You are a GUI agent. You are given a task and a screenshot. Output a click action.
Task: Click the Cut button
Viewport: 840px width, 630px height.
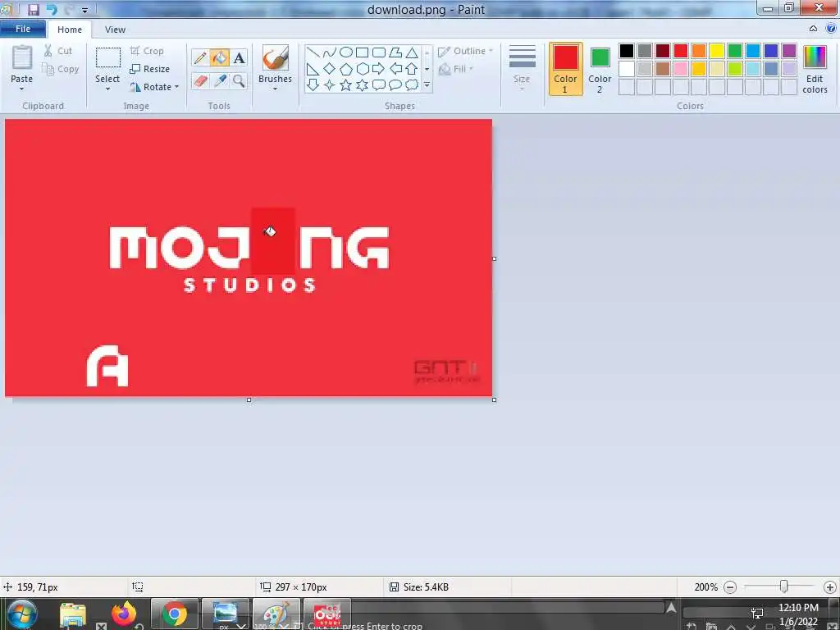(x=58, y=50)
